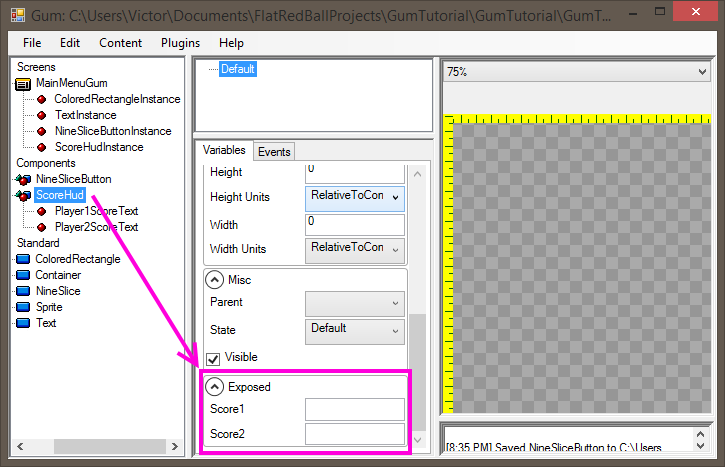The height and width of the screenshot is (467, 725).
Task: Toggle the Visible checkbox
Action: tap(213, 357)
